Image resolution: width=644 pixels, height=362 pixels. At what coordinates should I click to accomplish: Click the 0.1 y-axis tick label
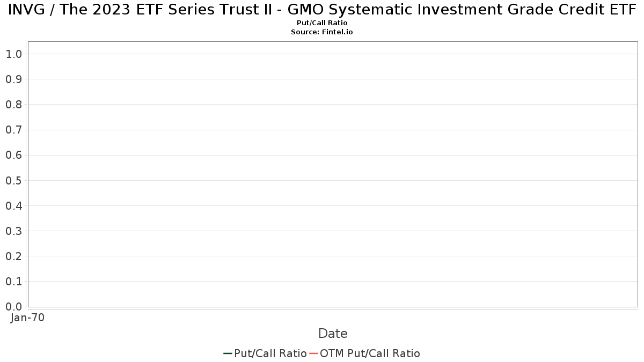pyautogui.click(x=13, y=282)
